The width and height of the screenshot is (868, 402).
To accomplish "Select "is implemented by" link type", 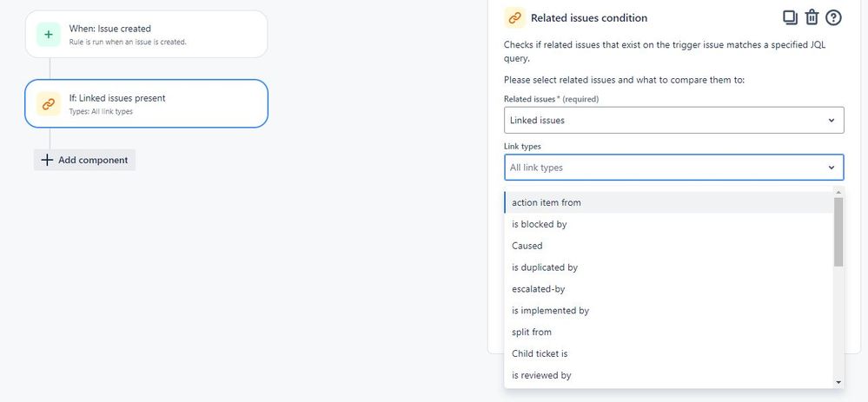I will click(x=669, y=310).
